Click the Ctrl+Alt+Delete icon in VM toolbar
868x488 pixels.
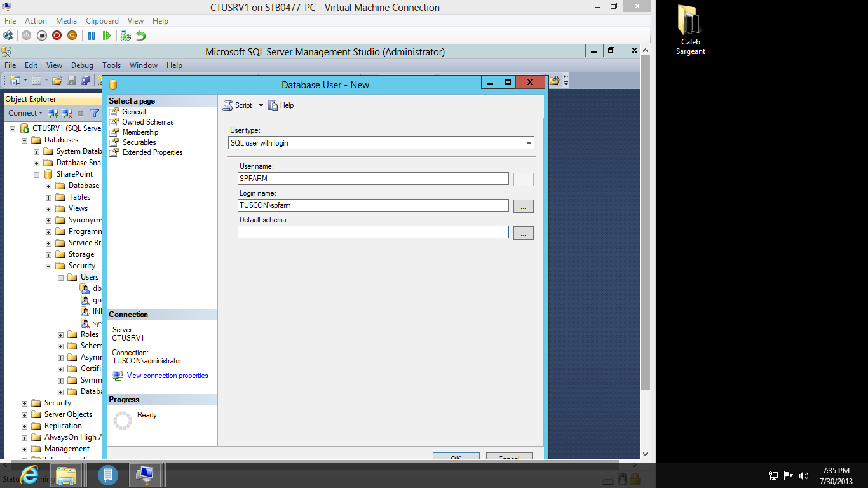click(8, 36)
